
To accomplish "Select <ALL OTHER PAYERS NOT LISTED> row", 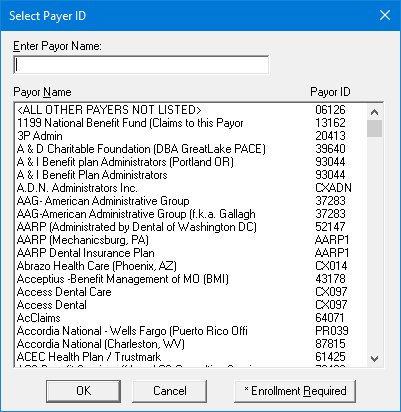I will click(191, 110).
